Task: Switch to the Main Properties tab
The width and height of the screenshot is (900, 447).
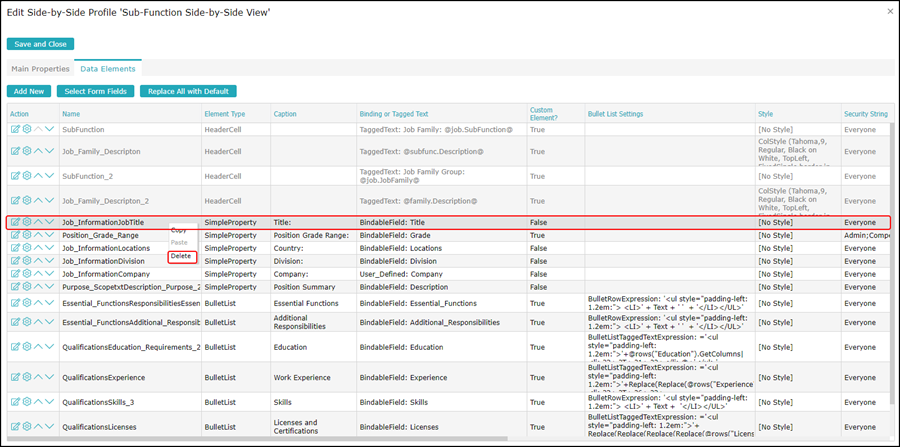Action: point(40,69)
